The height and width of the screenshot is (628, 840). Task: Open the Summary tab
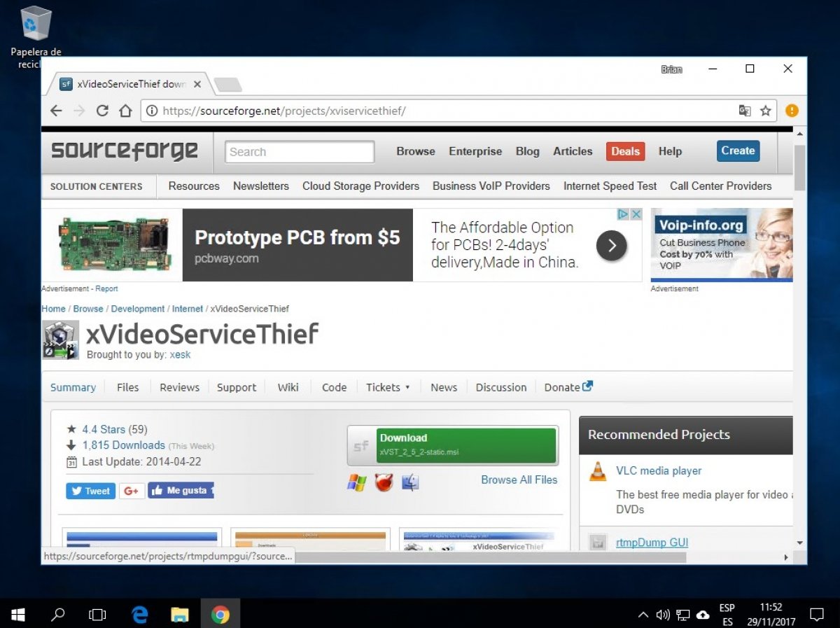(x=73, y=387)
